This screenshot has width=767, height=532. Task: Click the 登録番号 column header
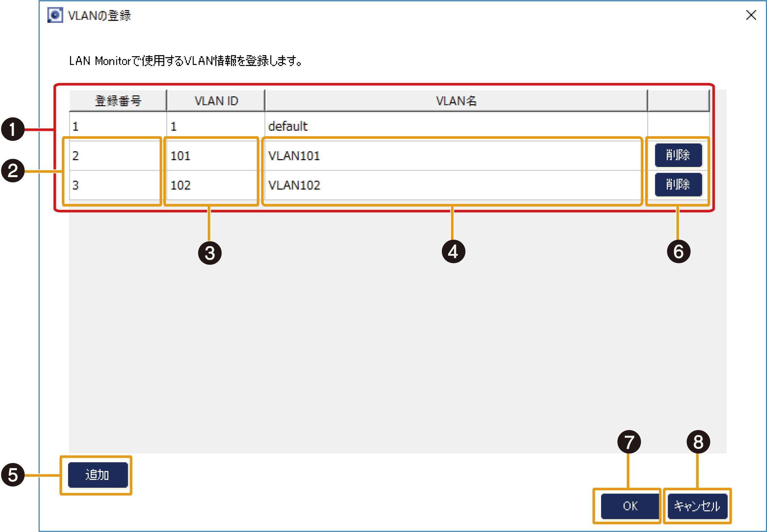tap(117, 100)
